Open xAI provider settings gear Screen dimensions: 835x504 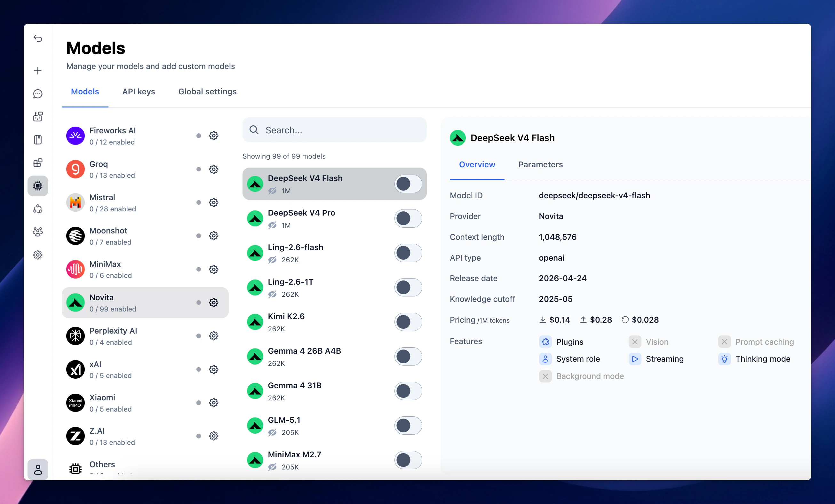point(213,369)
